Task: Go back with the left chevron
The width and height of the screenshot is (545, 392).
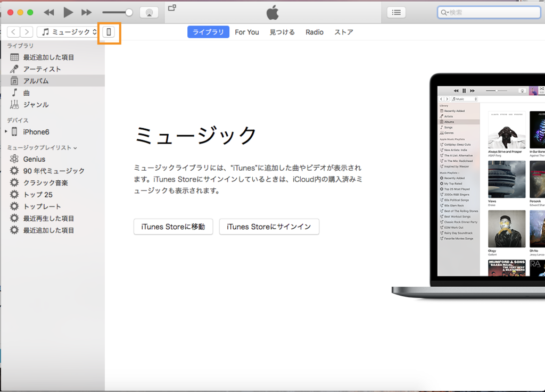Action: click(13, 32)
